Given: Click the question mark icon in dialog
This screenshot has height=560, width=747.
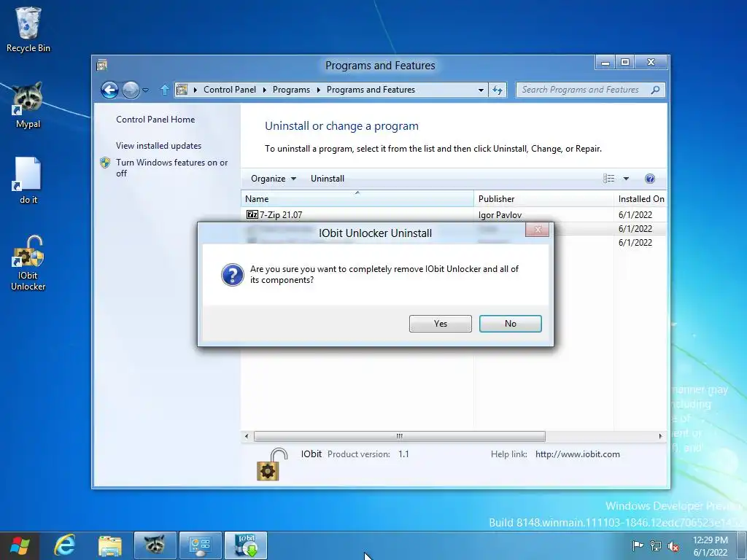Looking at the screenshot, I should [233, 275].
